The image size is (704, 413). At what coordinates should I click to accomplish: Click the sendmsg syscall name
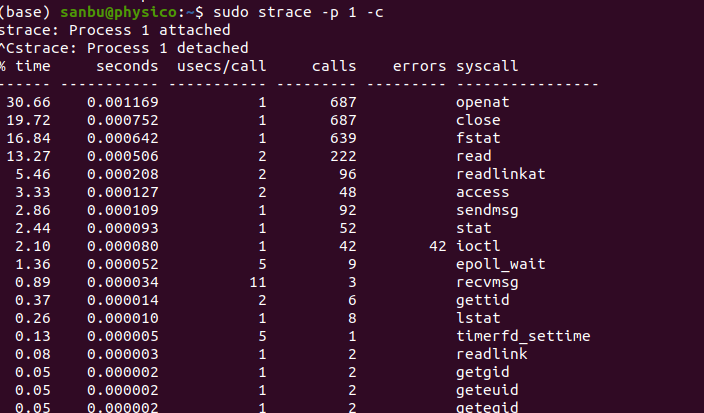coord(487,210)
